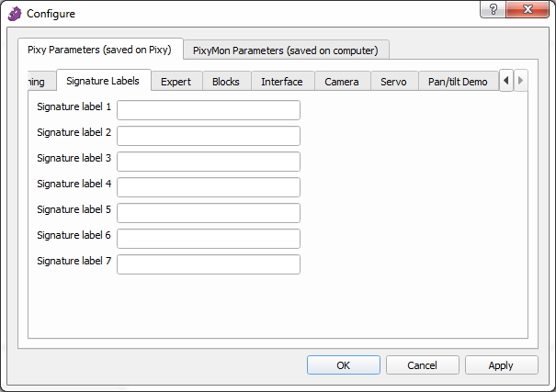The image size is (556, 392).
Task: Switch to the Interface tab
Action: click(281, 82)
